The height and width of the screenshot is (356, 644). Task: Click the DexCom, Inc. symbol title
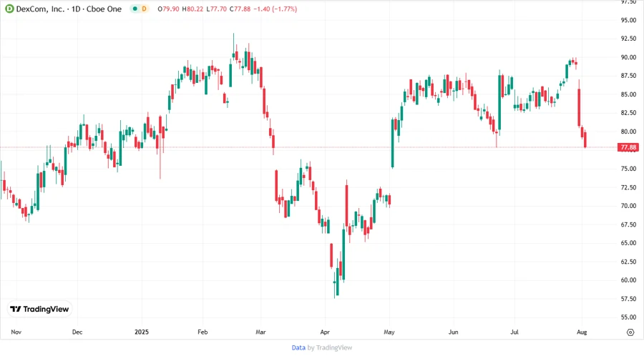(x=41, y=9)
